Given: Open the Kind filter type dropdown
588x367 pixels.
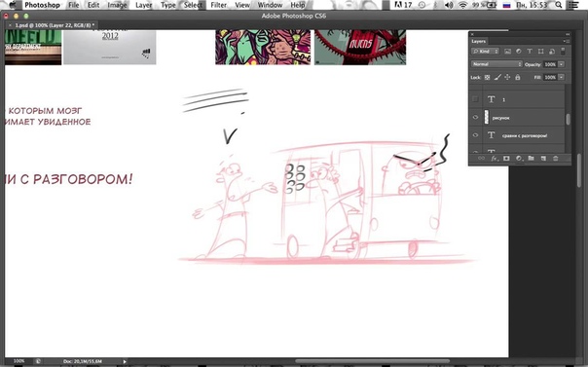Looking at the screenshot, I should [x=485, y=52].
